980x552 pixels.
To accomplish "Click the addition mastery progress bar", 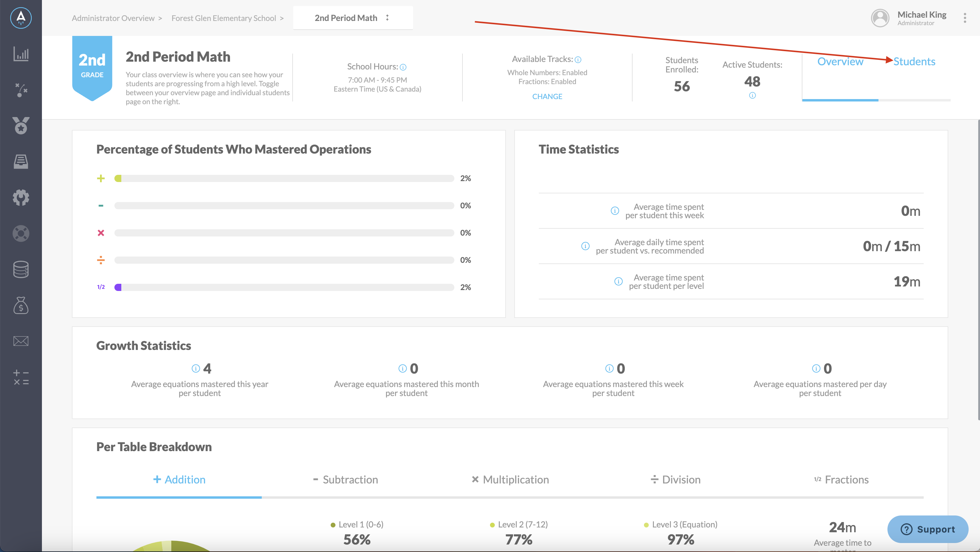I will pos(284,178).
